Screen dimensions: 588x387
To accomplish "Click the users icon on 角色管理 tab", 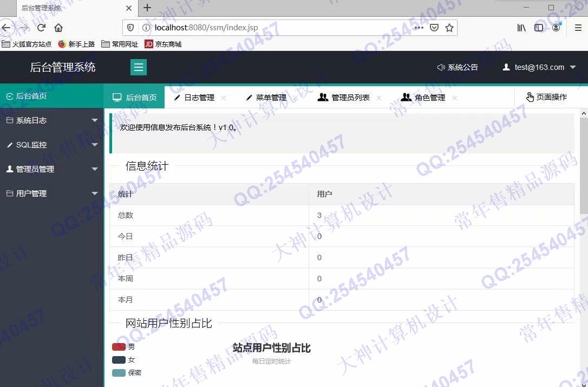I will pyautogui.click(x=406, y=97).
